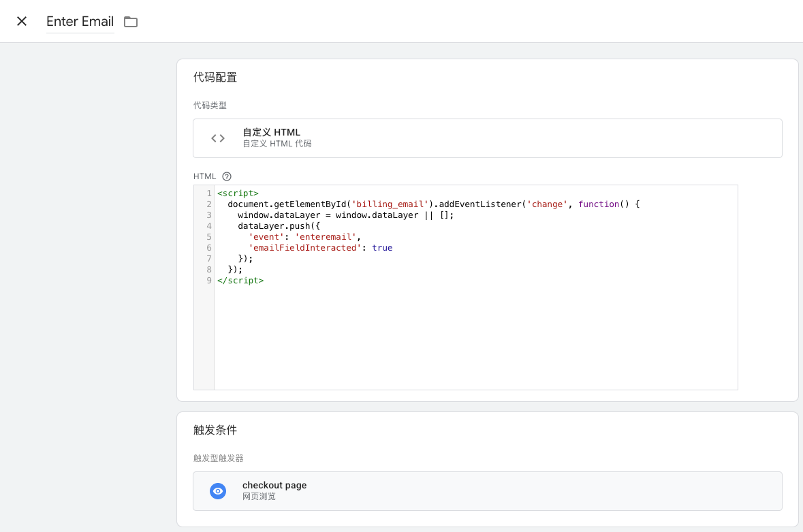Open the checkout page trigger
This screenshot has width=803, height=532.
point(487,491)
